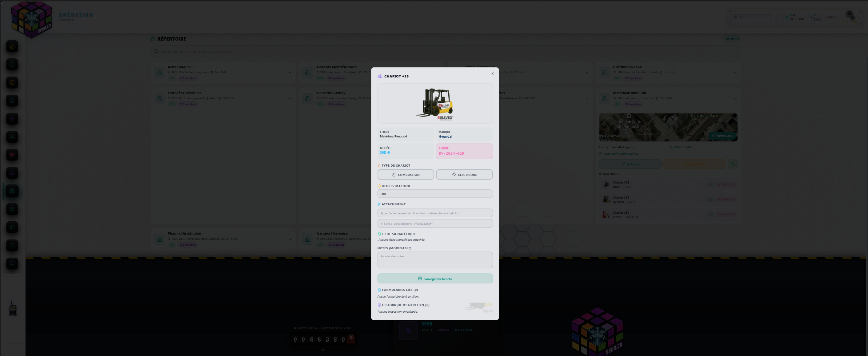
Task: Expand the Pharma Distribution client card
Action: 290,239
